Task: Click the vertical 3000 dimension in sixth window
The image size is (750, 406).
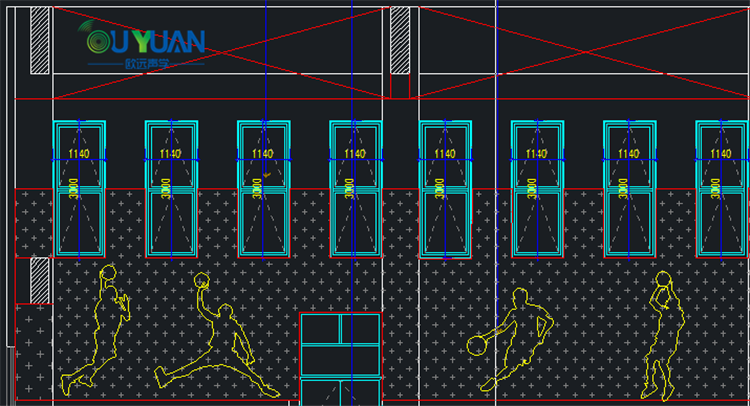Action: pos(529,190)
